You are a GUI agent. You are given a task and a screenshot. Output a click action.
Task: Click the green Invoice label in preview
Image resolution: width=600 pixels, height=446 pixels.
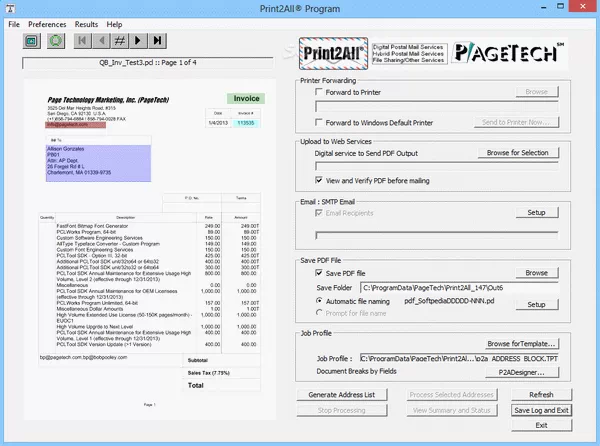[246, 99]
